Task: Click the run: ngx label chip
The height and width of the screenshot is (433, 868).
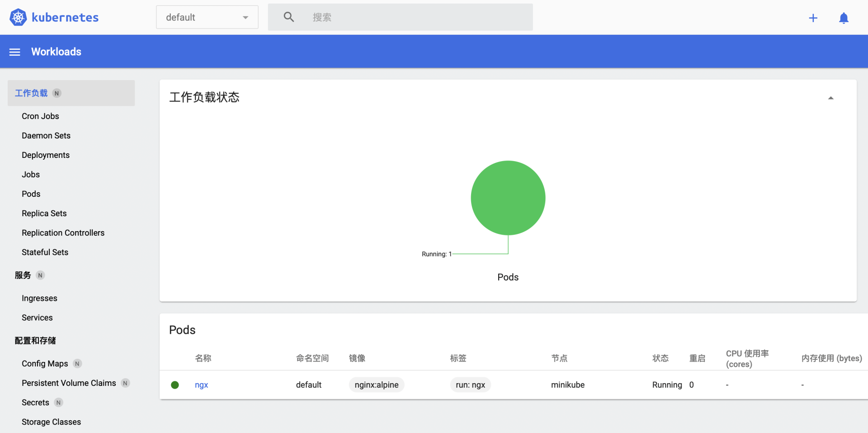Action: click(x=470, y=385)
